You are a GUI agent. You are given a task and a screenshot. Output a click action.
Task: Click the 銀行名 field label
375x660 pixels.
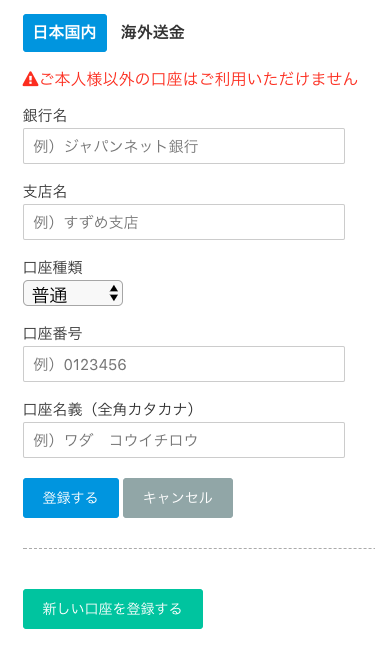click(45, 115)
